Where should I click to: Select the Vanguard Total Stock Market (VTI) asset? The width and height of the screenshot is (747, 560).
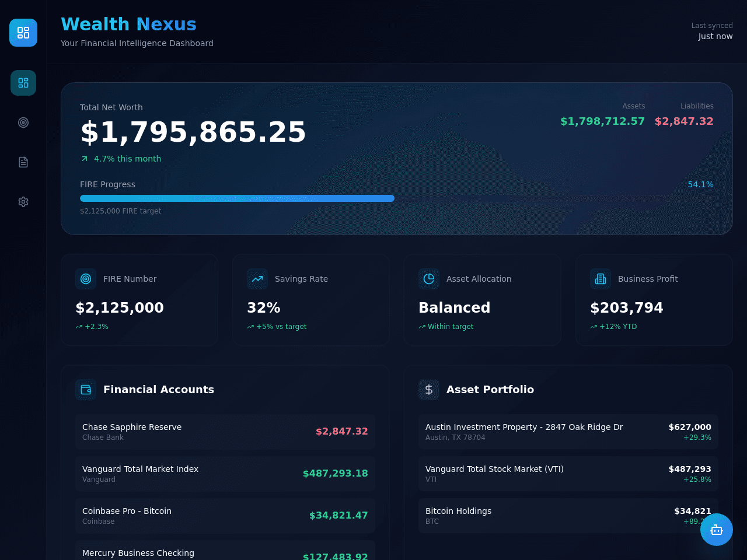click(568, 474)
